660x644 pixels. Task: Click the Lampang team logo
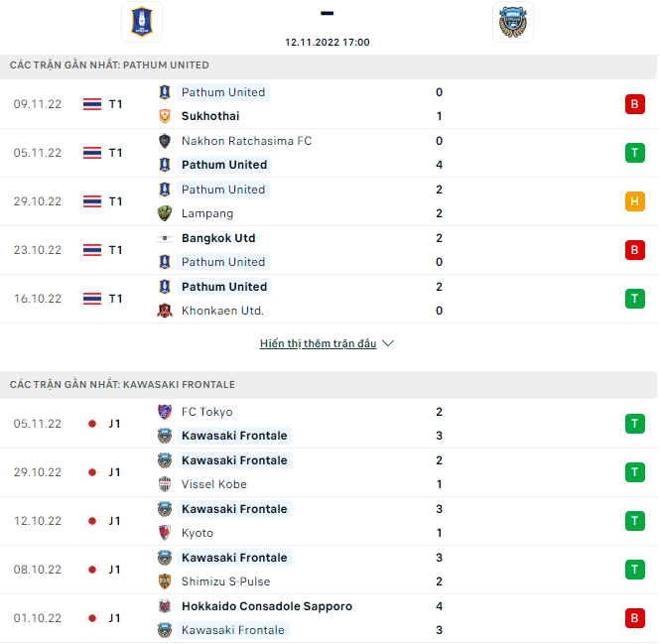point(165,213)
